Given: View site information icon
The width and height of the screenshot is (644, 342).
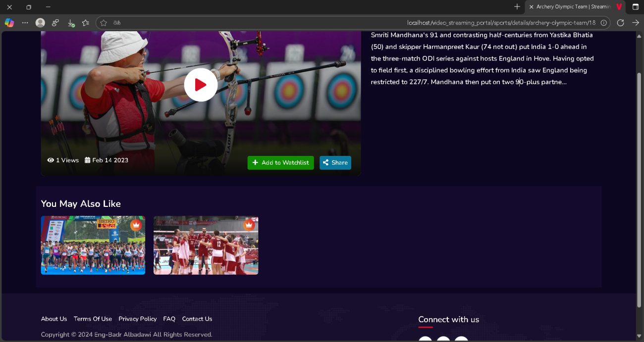Looking at the screenshot, I should (603, 23).
